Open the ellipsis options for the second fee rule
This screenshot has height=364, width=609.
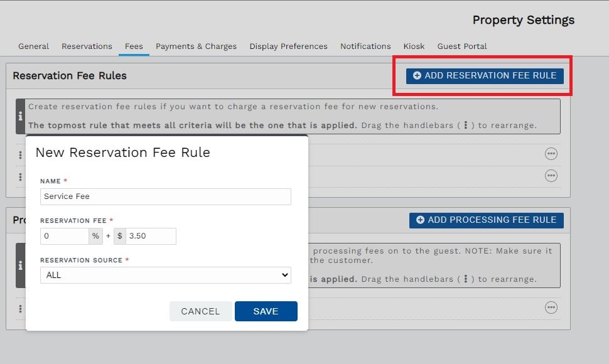[x=551, y=176]
